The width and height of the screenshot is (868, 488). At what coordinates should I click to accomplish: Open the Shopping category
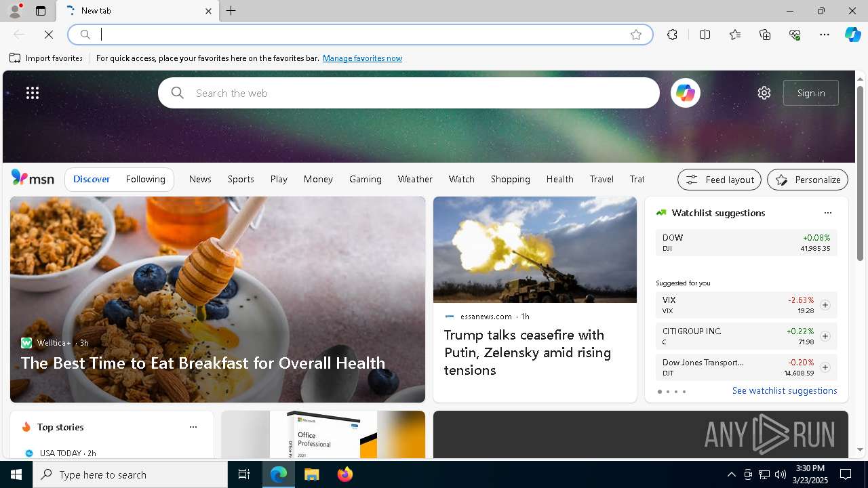pyautogui.click(x=511, y=179)
